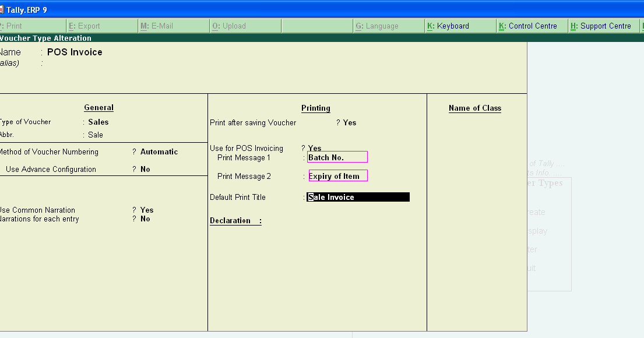Select Upload from the toolbar
Screen dimensions: 644x338
(x=230, y=26)
